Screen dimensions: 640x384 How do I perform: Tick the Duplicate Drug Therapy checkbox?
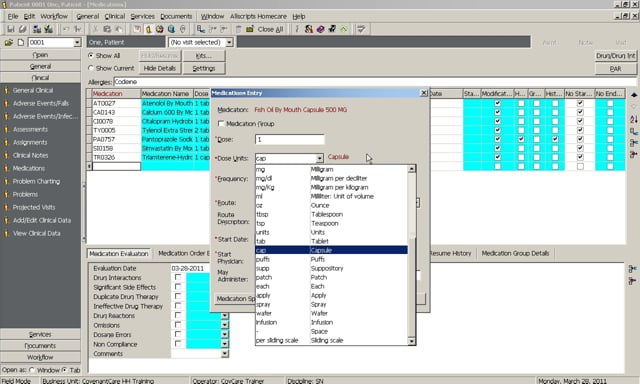[x=178, y=296]
